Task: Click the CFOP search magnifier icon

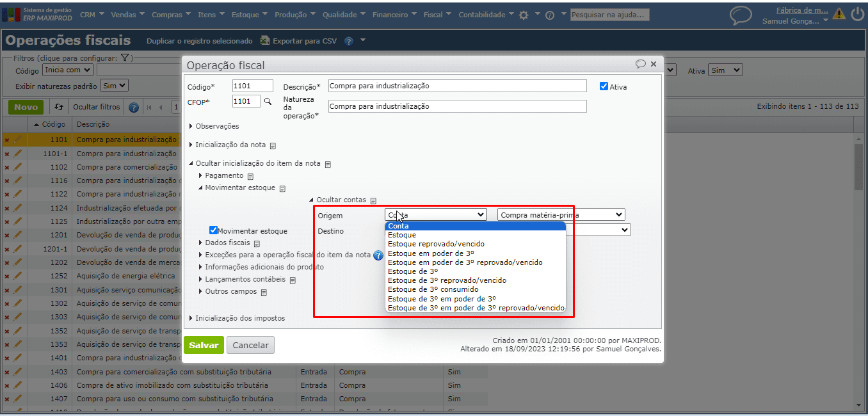Action: point(268,101)
